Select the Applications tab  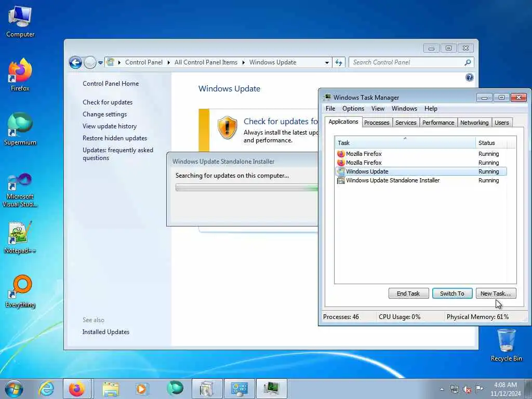tap(343, 122)
